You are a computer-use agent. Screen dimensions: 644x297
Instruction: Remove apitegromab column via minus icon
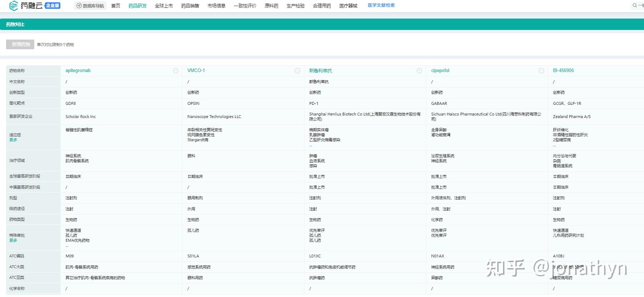176,71
